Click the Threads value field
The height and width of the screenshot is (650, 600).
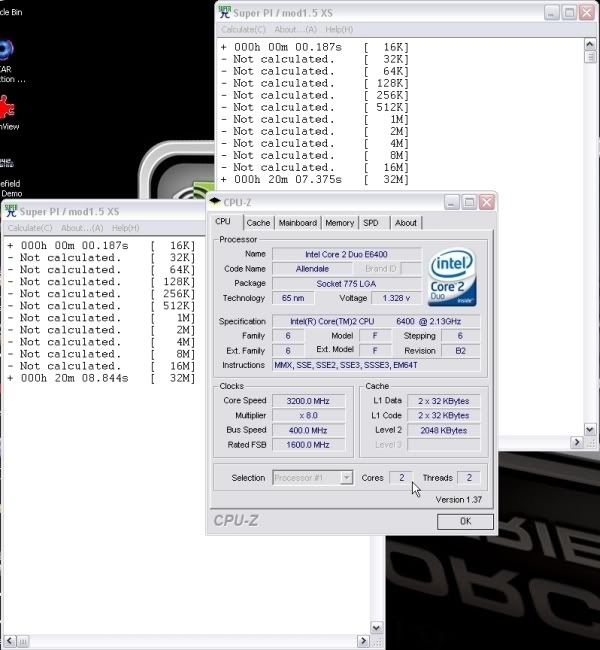tap(469, 478)
